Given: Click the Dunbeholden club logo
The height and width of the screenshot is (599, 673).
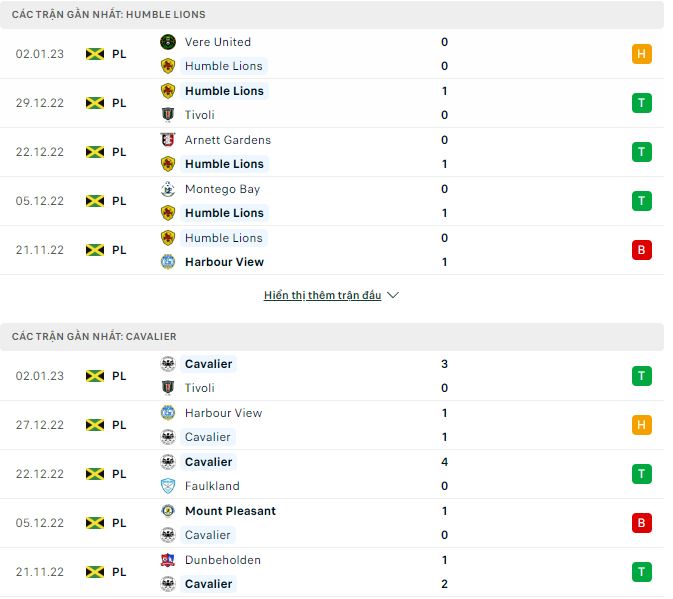Looking at the screenshot, I should click(x=168, y=560).
